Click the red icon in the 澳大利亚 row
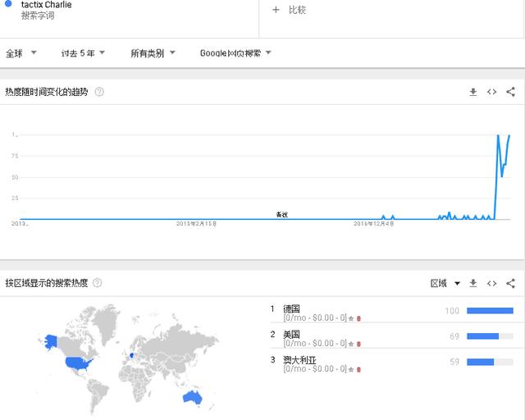 358,369
